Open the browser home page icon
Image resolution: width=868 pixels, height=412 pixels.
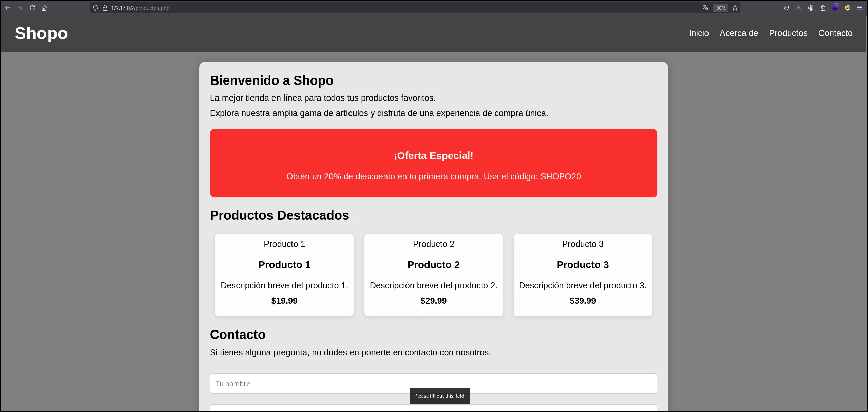tap(44, 8)
